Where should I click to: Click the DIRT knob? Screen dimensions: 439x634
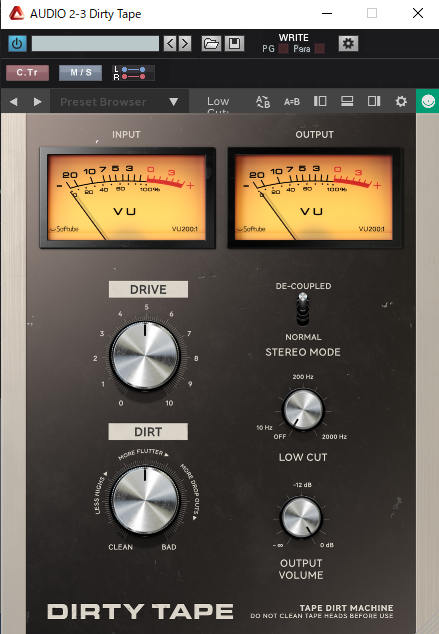tap(145, 500)
